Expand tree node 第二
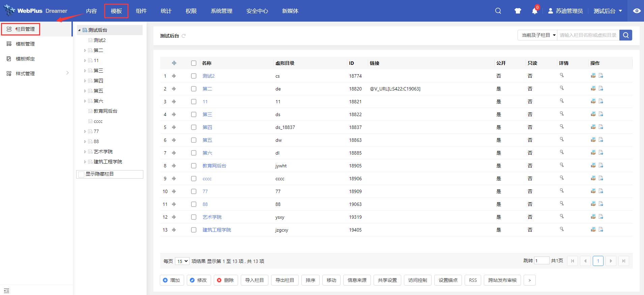Viewport: 644px width, 295px height. [x=85, y=50]
